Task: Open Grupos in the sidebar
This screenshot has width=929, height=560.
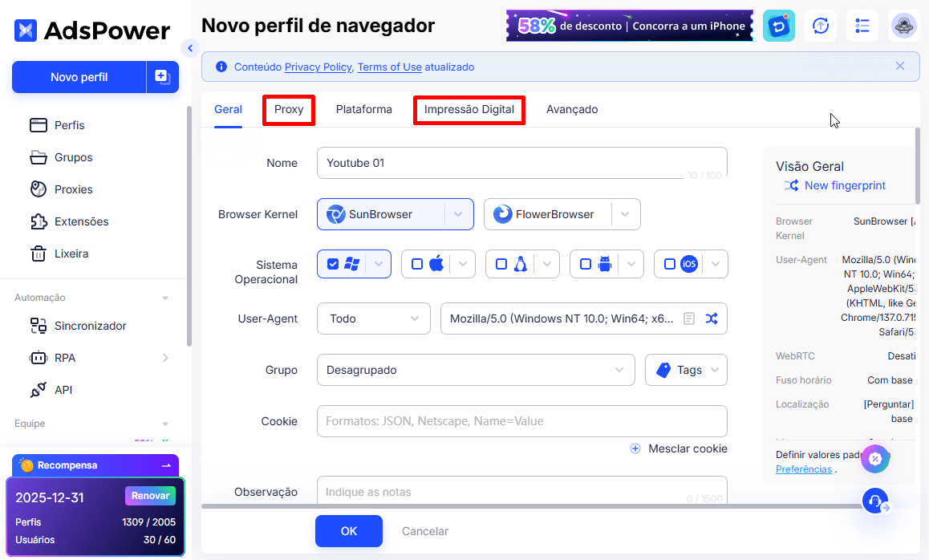Action: point(74,157)
